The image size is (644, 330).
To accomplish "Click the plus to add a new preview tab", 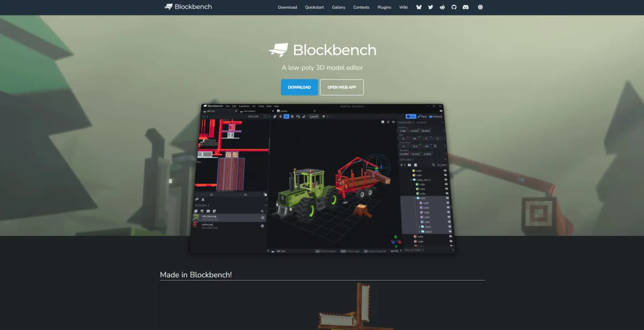I will click(314, 111).
